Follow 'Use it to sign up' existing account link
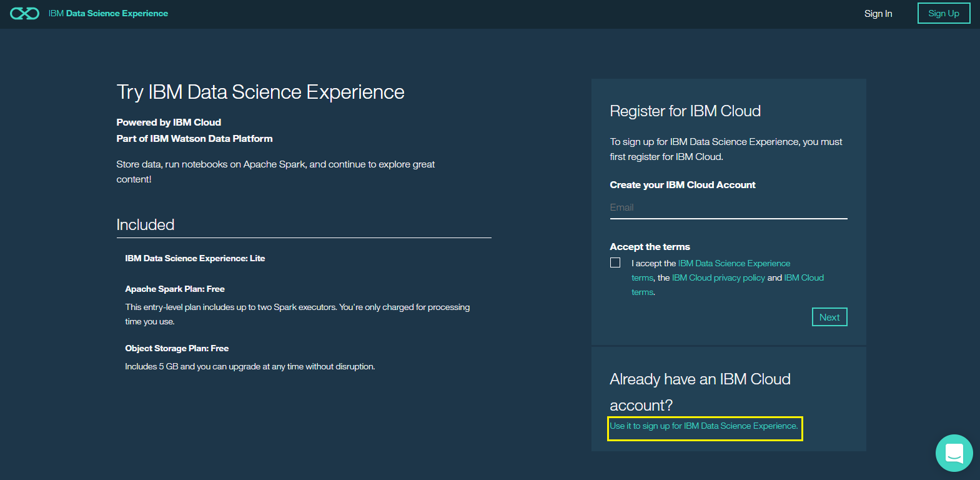Viewport: 980px width, 480px height. pos(703,426)
